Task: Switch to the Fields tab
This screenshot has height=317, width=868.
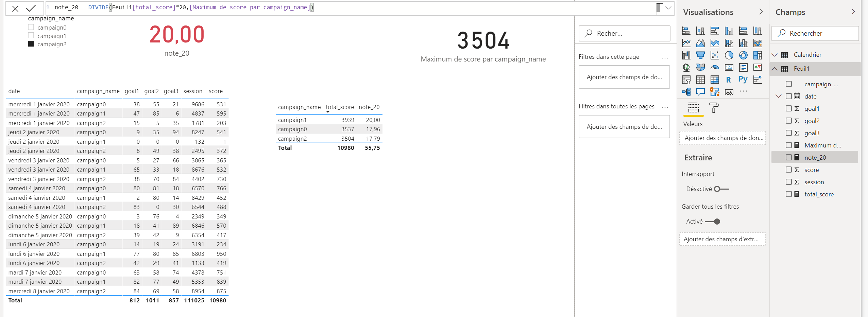Action: click(x=694, y=108)
